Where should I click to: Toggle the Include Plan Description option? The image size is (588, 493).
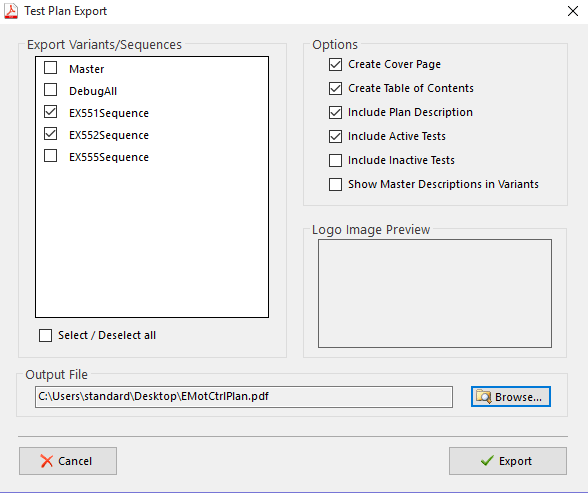pyautogui.click(x=336, y=112)
